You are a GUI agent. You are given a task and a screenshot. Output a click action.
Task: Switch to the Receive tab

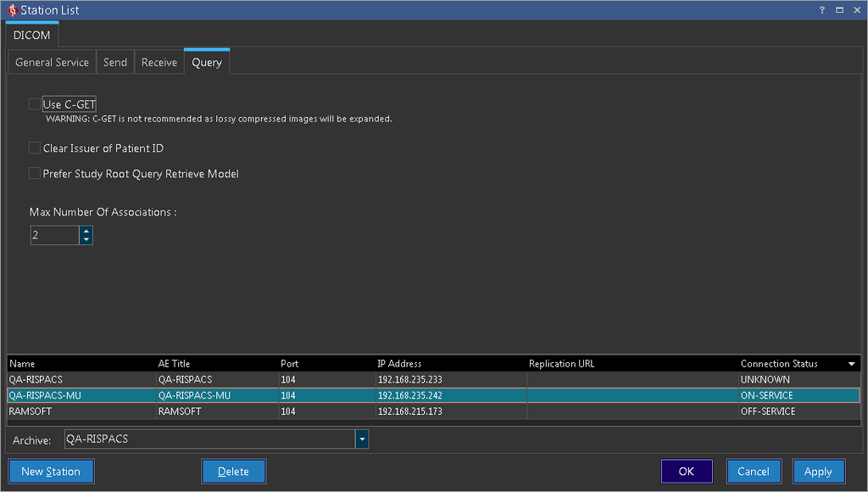[x=159, y=63]
